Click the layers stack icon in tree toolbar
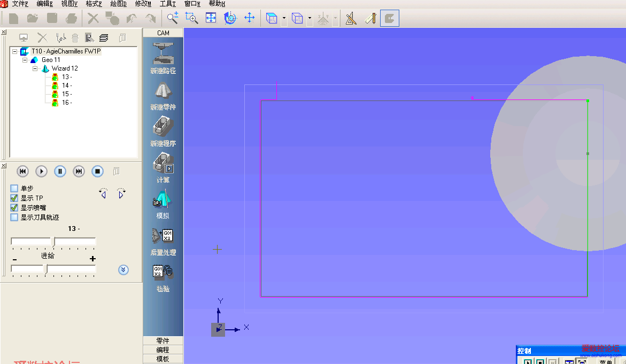Image resolution: width=626 pixels, height=364 pixels. (104, 38)
